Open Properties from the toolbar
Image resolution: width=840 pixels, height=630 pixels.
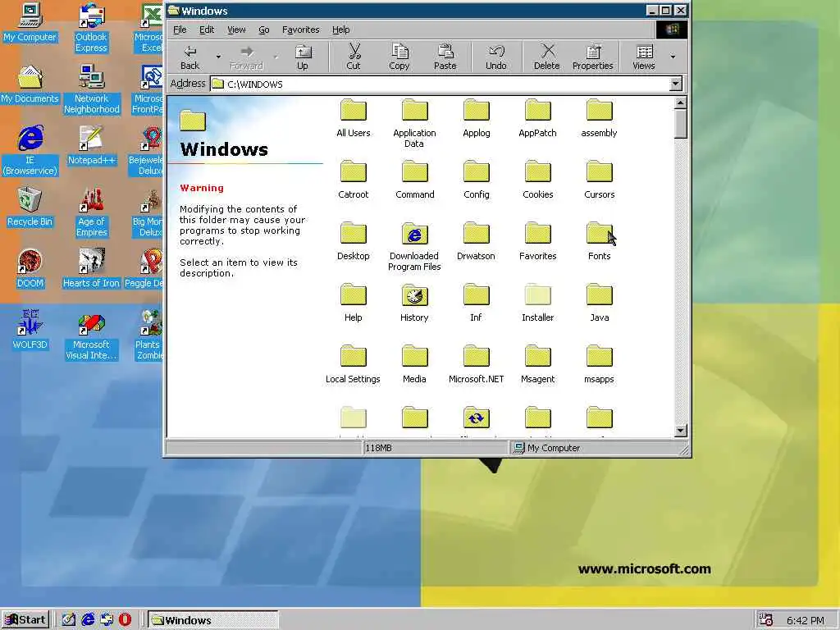[592, 57]
